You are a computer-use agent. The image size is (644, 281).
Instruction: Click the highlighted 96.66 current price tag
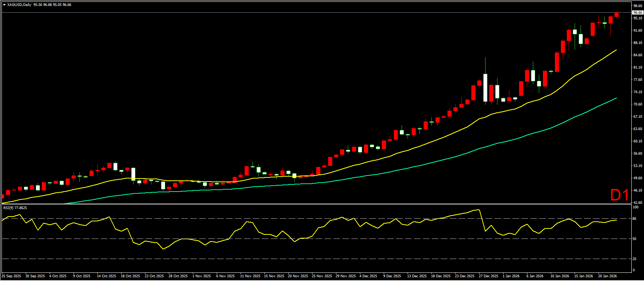pos(637,12)
